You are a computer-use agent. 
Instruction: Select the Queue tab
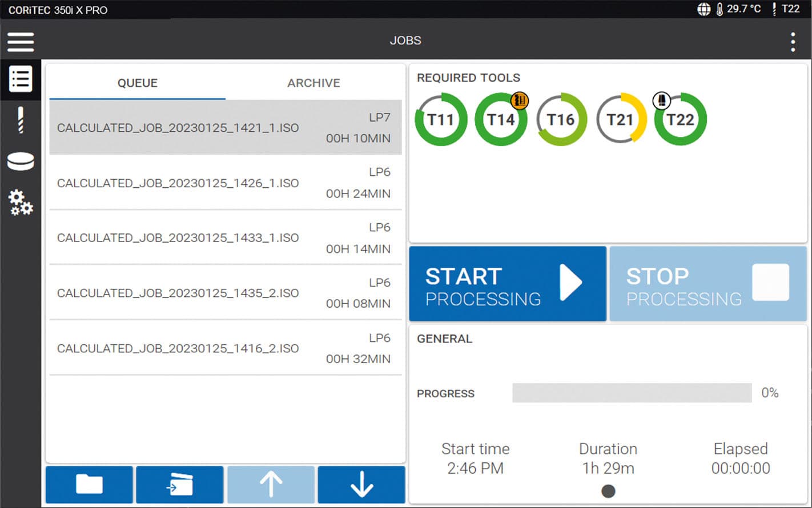pos(138,83)
